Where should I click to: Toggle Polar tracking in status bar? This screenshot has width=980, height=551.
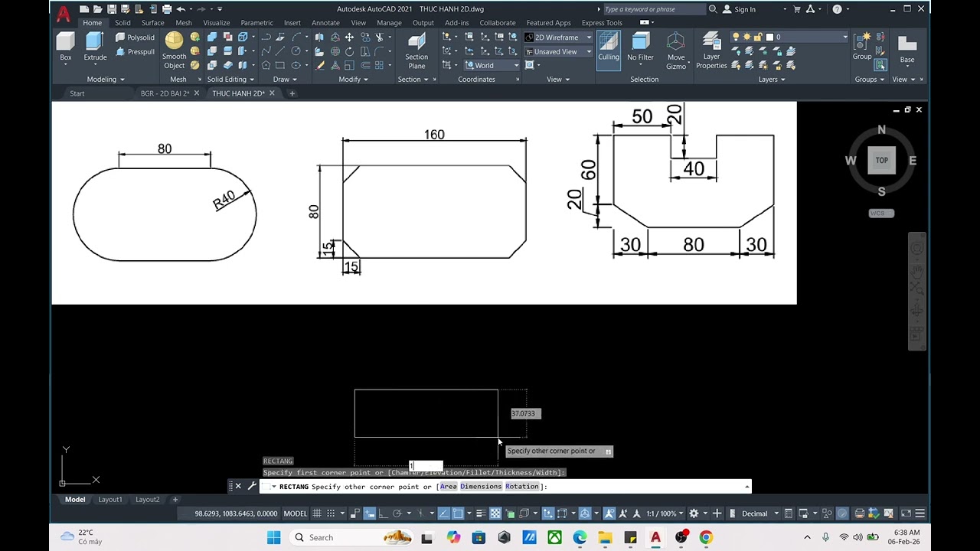coord(397,514)
